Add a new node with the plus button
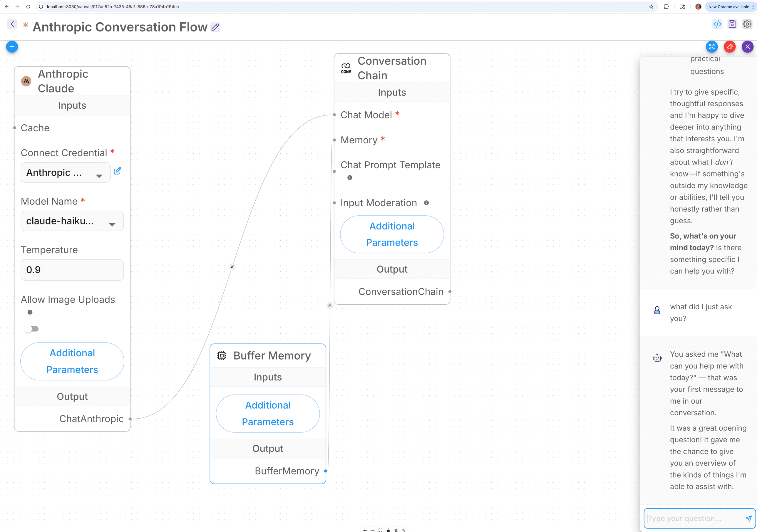Image resolution: width=757 pixels, height=532 pixels. tap(12, 47)
